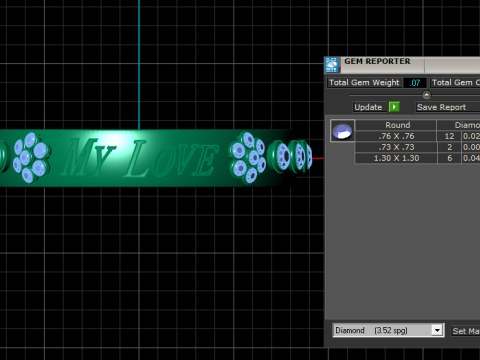Click the green Update arrow icon
The width and height of the screenshot is (480, 360).
pyautogui.click(x=394, y=107)
